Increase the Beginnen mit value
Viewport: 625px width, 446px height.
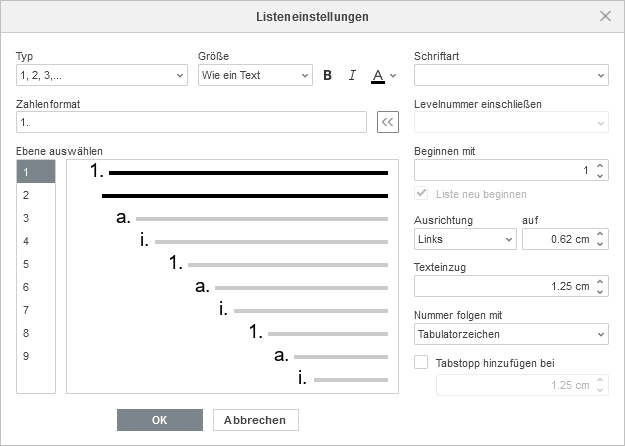[600, 165]
